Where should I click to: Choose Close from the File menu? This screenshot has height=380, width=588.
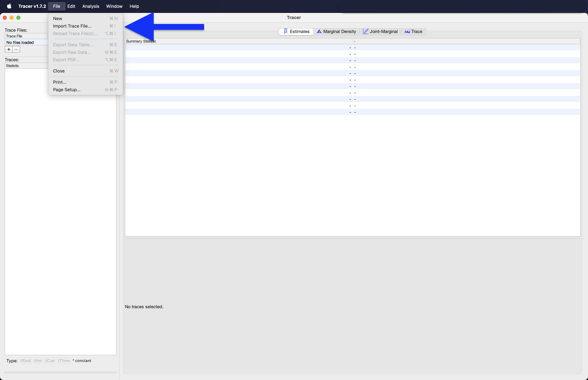click(85, 71)
